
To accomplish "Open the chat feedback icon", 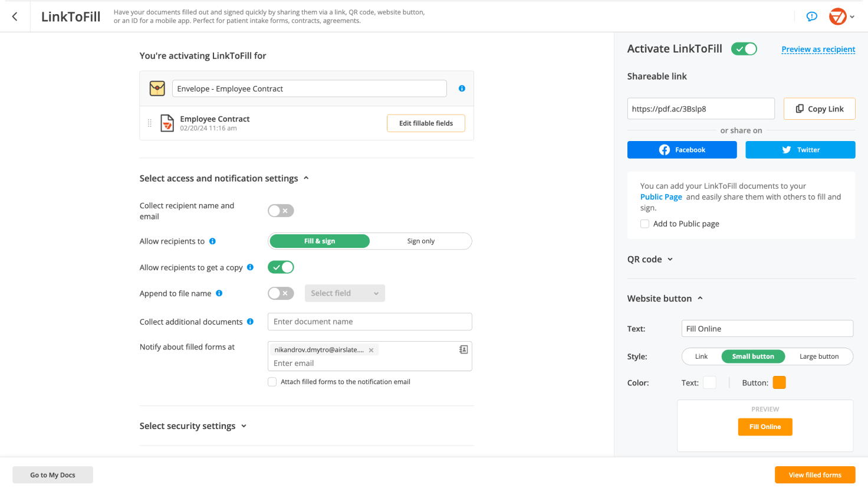I will (811, 17).
